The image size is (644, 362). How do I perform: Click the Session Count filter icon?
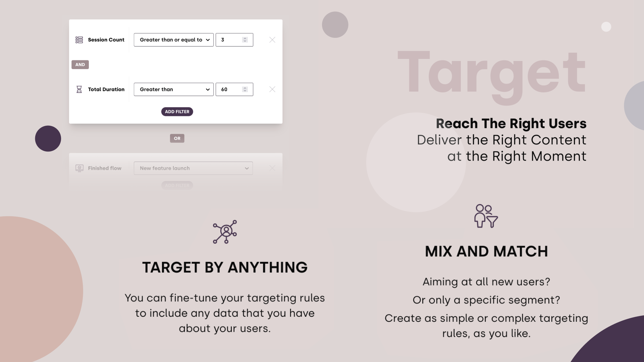pyautogui.click(x=79, y=40)
